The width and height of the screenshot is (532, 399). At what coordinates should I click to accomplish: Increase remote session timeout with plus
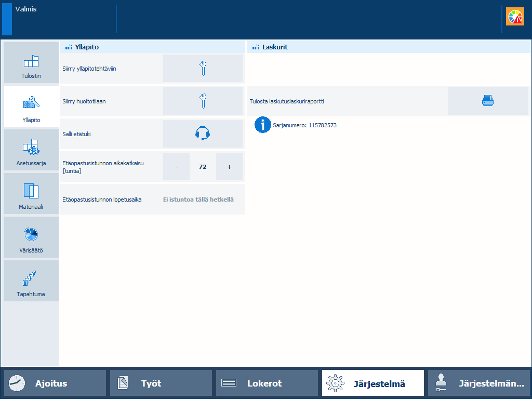click(229, 167)
